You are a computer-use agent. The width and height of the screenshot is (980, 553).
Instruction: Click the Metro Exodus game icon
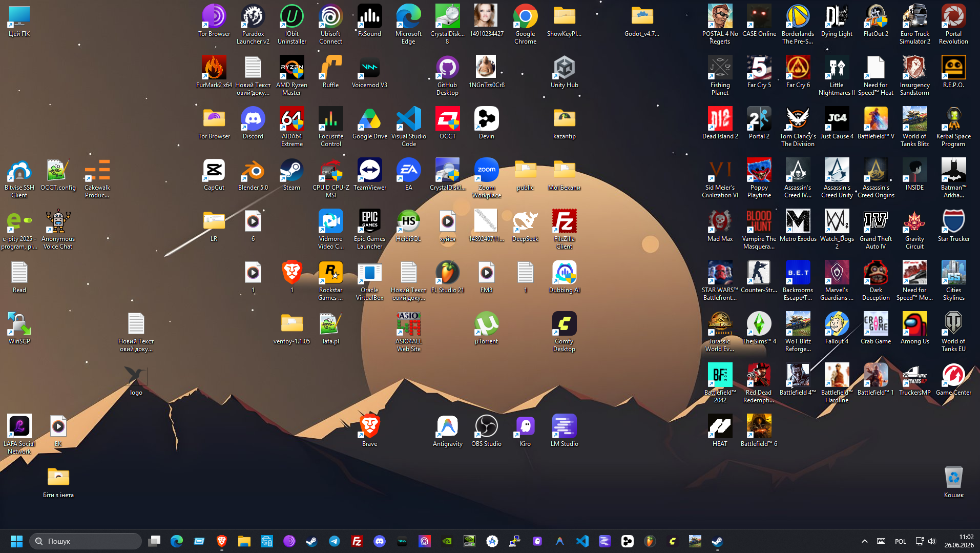click(x=798, y=226)
